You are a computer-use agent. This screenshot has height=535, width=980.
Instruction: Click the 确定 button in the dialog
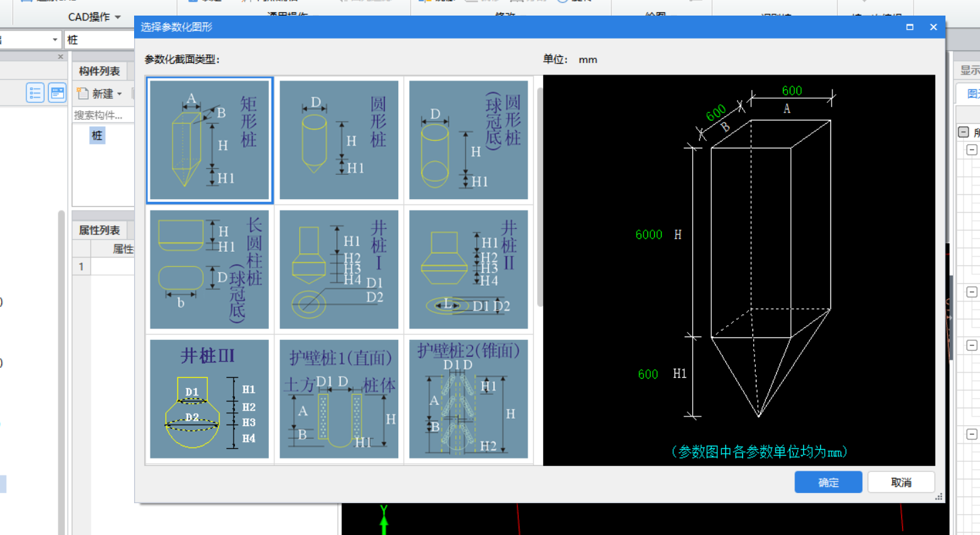[x=828, y=482]
